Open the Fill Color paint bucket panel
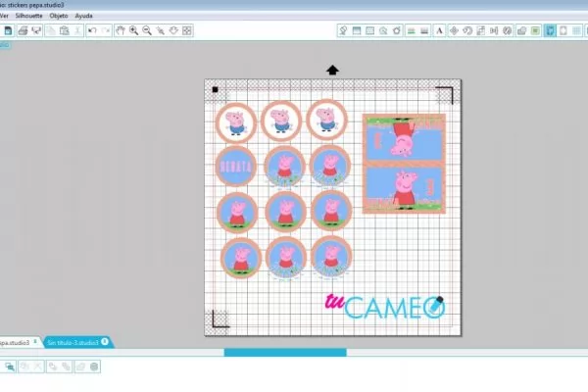This screenshot has height=392, width=588. click(x=343, y=30)
